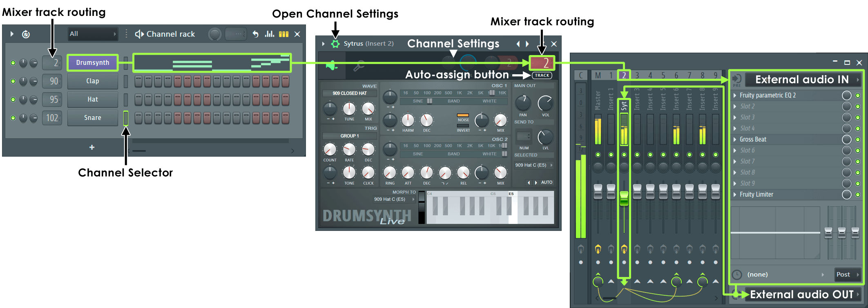Image resolution: width=868 pixels, height=308 pixels.
Task: Click the TRACK auto-assign button
Action: click(x=542, y=75)
